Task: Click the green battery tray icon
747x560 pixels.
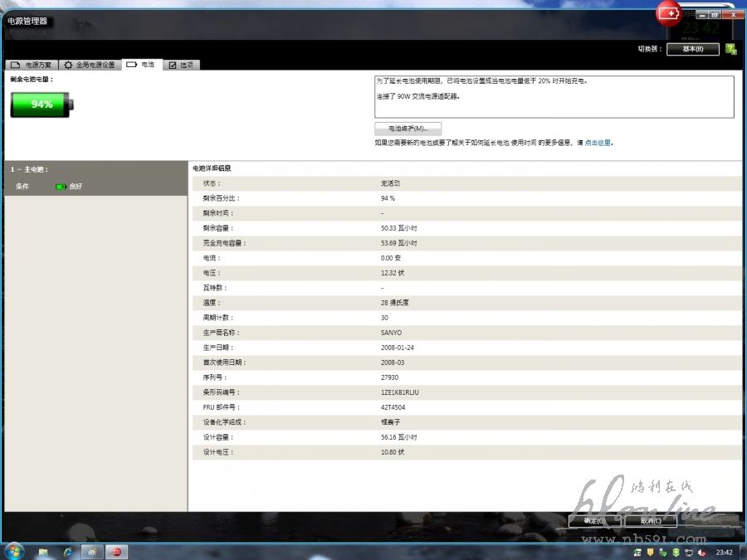Action: point(676,553)
